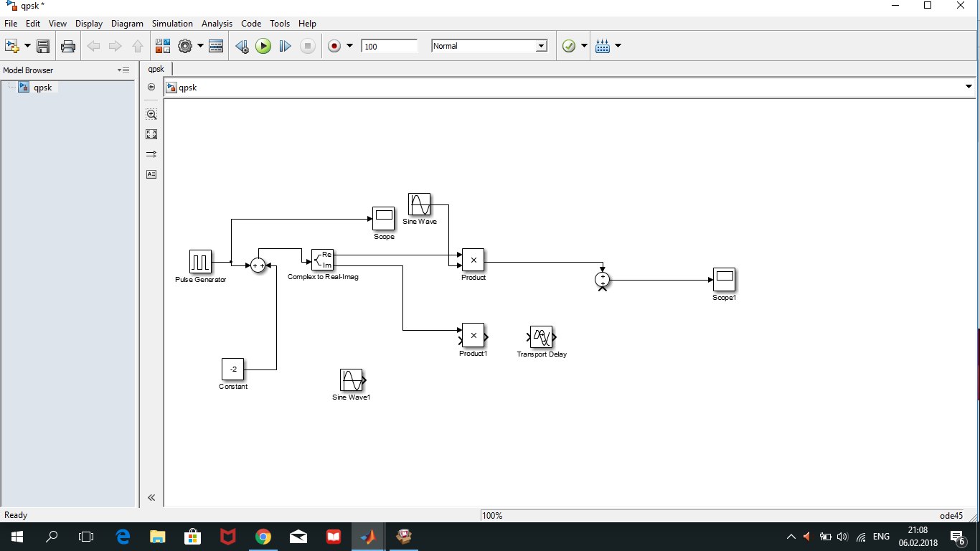
Task: Collapse the Model Browser with double chevron
Action: [x=151, y=497]
